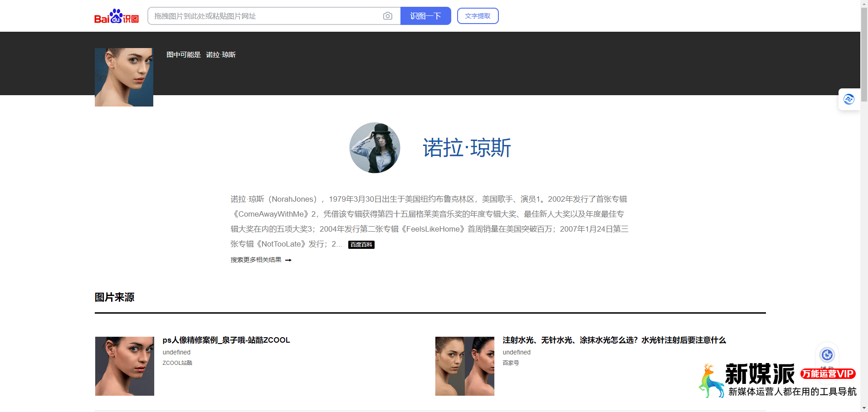Click the 百度百科 source badge
Image resolution: width=868 pixels, height=412 pixels.
pos(361,244)
